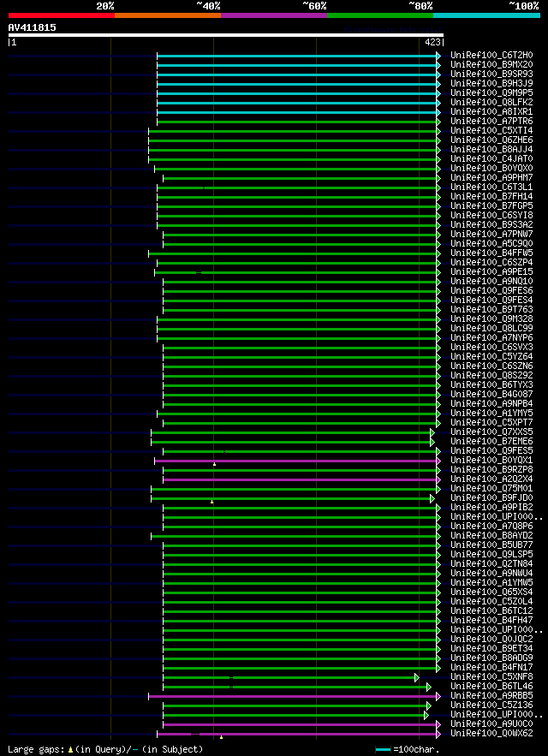Click the purple ~60% identity legend segment
This screenshot has height=756, width=548.
point(274,15)
